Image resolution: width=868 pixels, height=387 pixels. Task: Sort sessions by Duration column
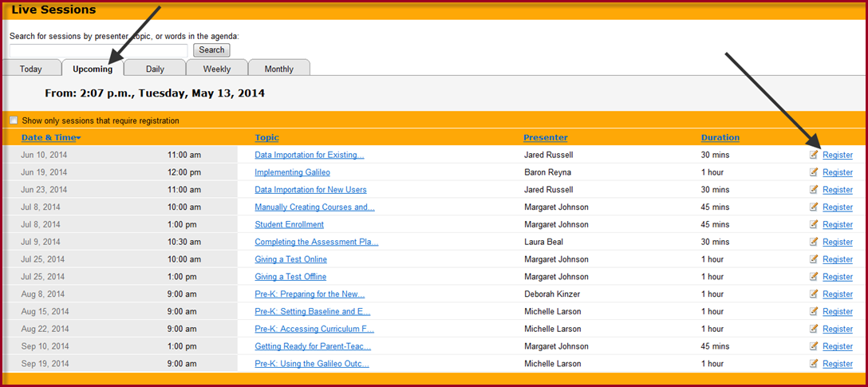720,137
